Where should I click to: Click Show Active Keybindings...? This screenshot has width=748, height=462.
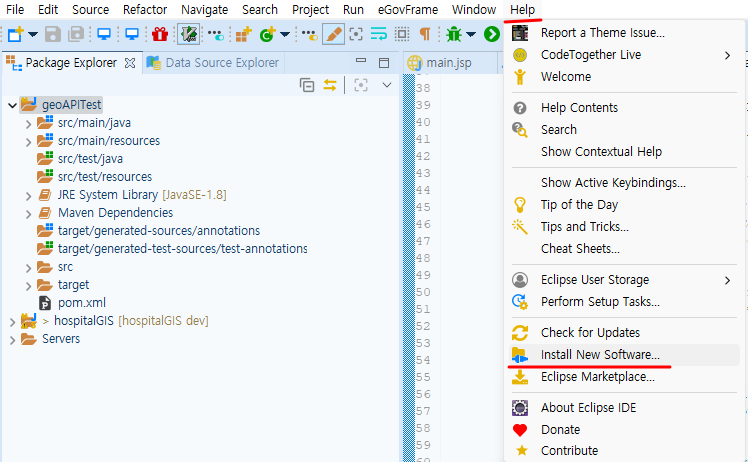(624, 183)
